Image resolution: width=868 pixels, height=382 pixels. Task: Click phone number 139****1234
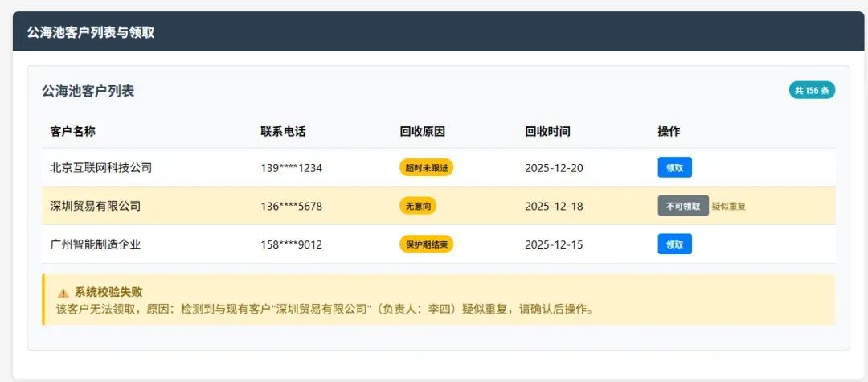pos(291,168)
